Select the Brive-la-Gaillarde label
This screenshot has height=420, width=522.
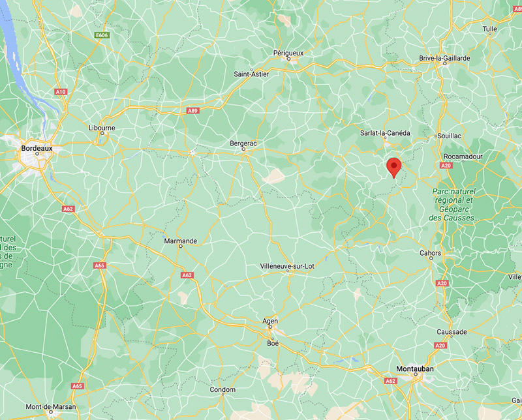point(444,58)
